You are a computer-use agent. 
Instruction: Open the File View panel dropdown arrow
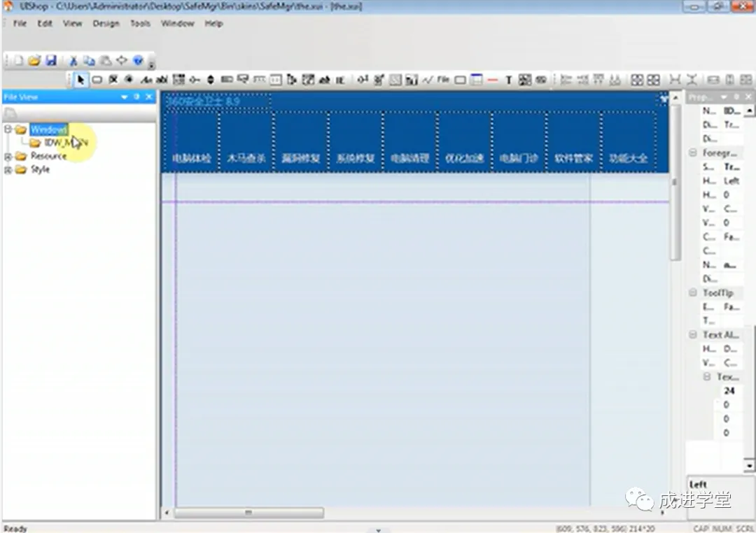[125, 97]
